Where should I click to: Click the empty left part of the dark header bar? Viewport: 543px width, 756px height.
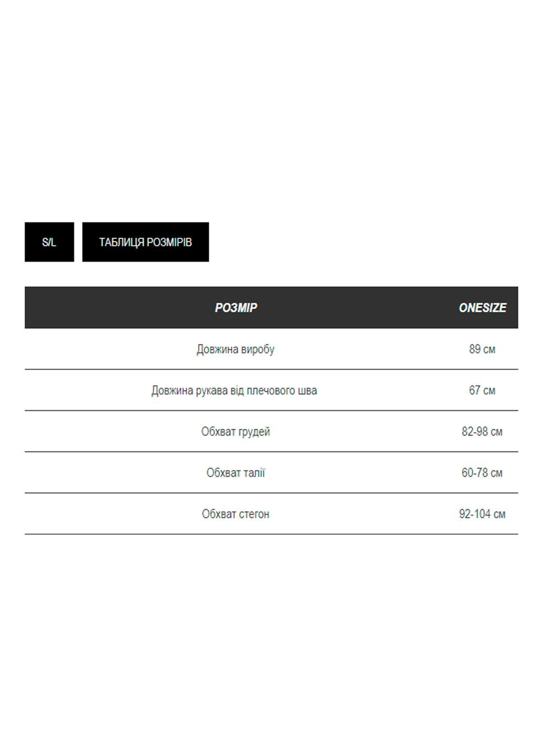pos(94,308)
